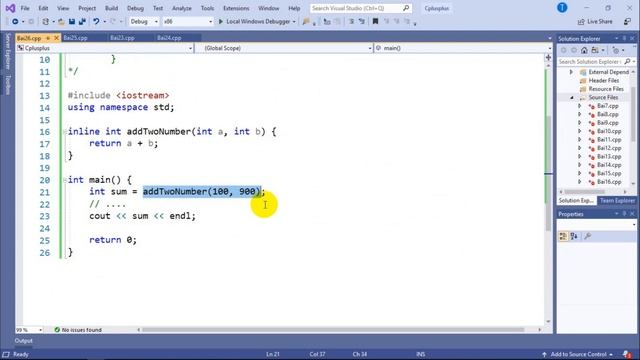Click the Uncomment selected lines icon

tap(362, 22)
